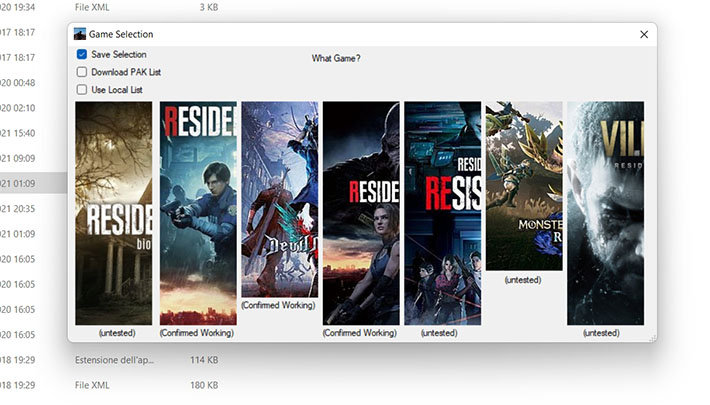
Task: Select the 180 KB File XML row in background
Action: coord(109,385)
